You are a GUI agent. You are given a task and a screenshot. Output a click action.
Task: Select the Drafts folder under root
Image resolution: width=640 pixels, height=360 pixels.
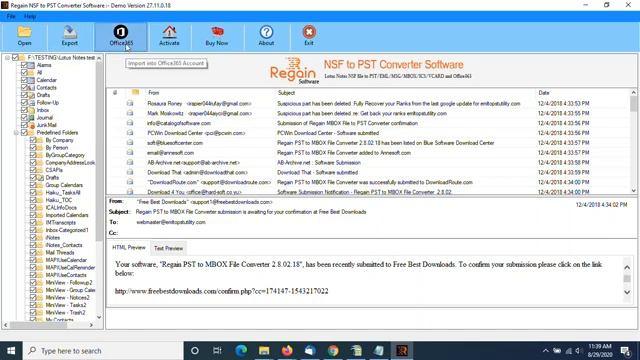[43, 95]
